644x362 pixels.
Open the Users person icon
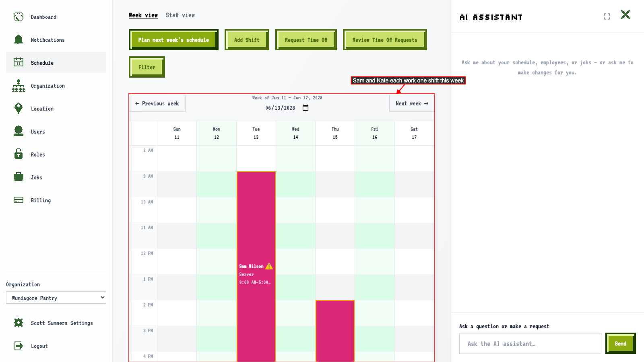19,131
